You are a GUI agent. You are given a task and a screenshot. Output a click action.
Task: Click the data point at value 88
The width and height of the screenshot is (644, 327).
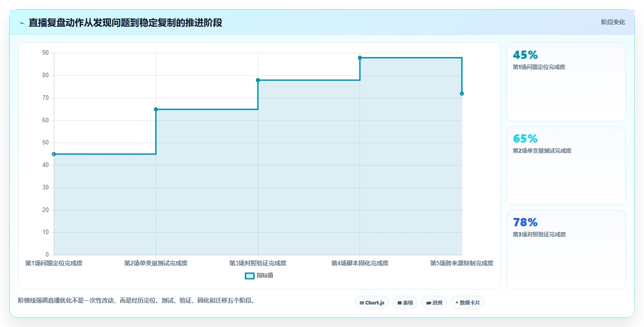point(360,57)
